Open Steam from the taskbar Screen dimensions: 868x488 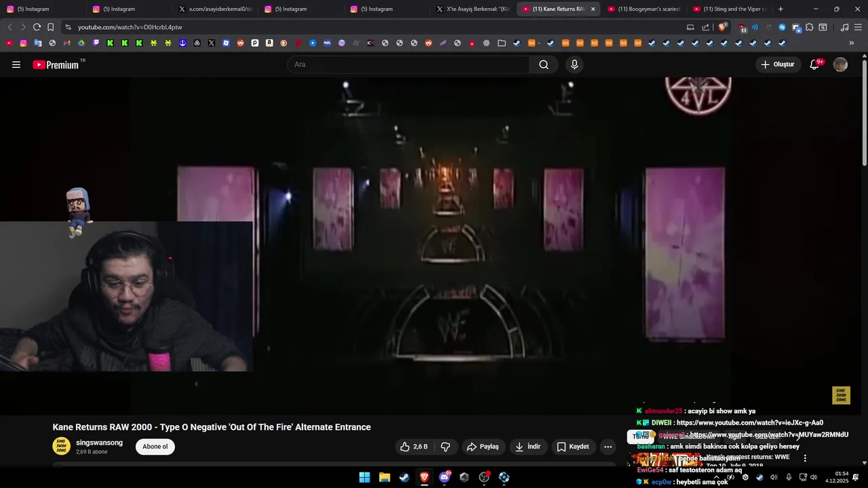[x=404, y=477]
